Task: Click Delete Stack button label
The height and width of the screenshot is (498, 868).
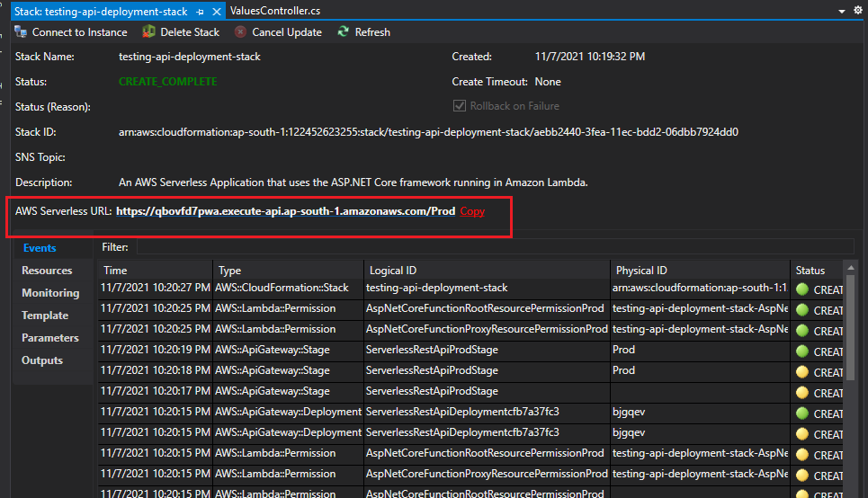Action: tap(190, 32)
